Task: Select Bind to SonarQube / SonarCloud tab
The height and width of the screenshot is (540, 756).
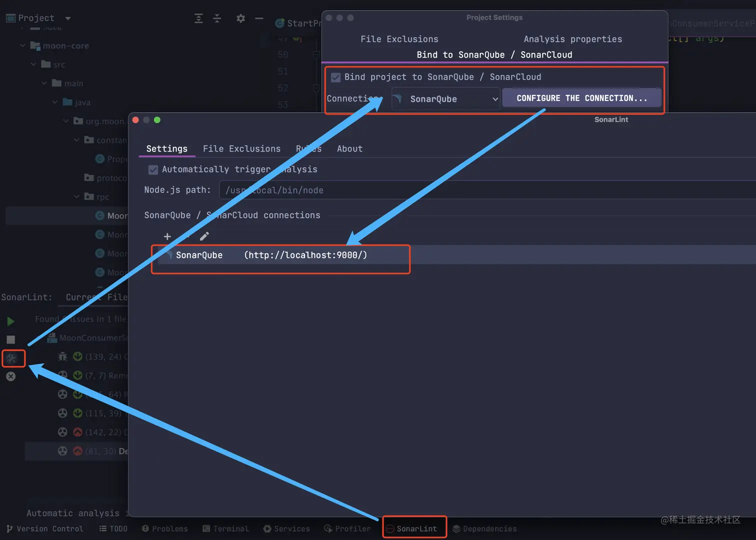Action: click(x=494, y=54)
